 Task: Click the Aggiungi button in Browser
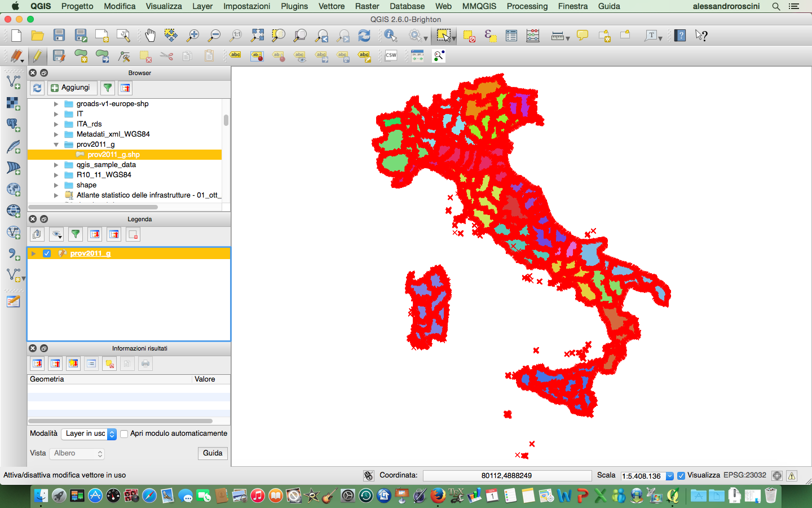coord(71,88)
